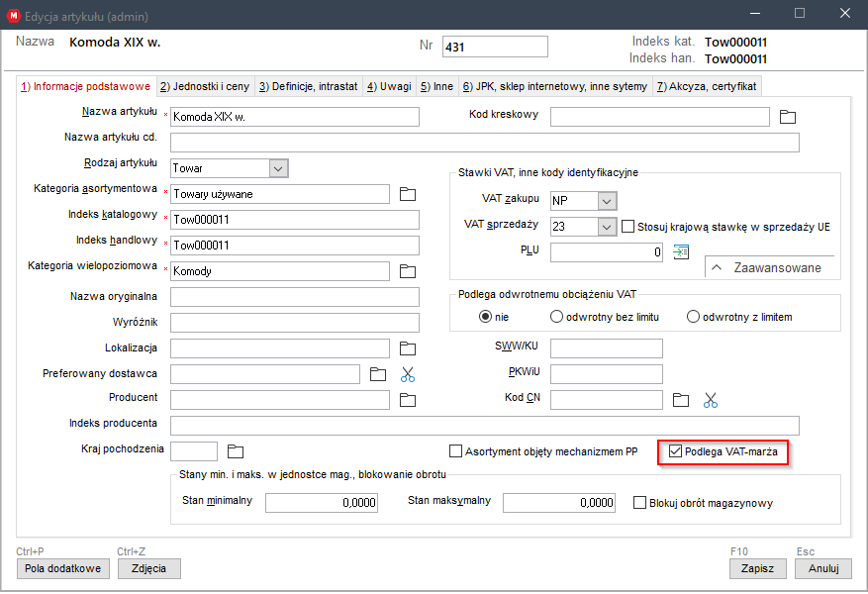
Task: Click PKWiU input field
Action: (606, 374)
